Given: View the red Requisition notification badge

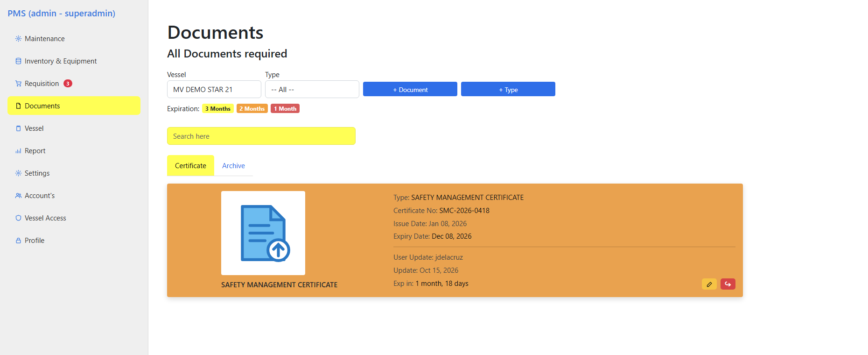Looking at the screenshot, I should pyautogui.click(x=68, y=84).
